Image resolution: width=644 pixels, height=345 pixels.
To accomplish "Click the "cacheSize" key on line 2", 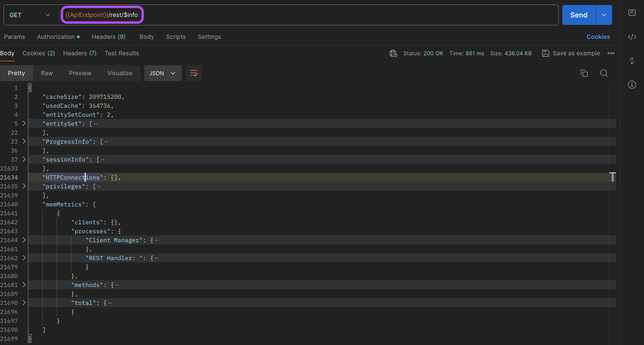I will click(62, 97).
